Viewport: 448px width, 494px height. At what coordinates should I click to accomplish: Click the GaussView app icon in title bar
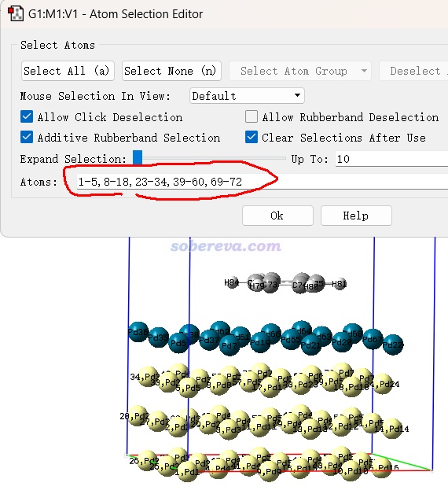(16, 14)
